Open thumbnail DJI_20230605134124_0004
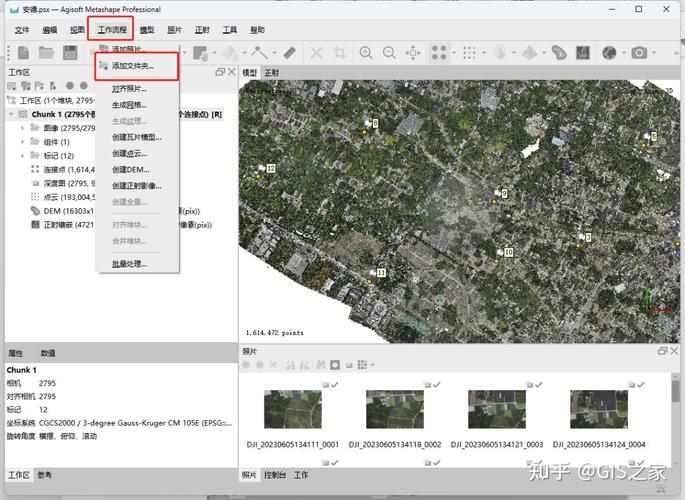 (599, 409)
